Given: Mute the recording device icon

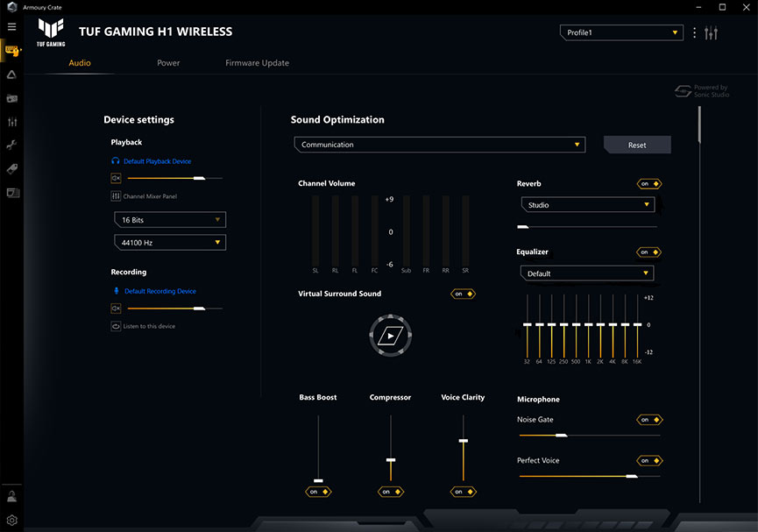Looking at the screenshot, I should tap(116, 309).
